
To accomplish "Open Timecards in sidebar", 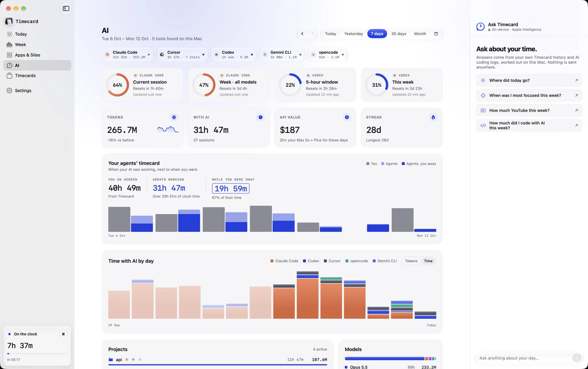I will click(x=37, y=76).
